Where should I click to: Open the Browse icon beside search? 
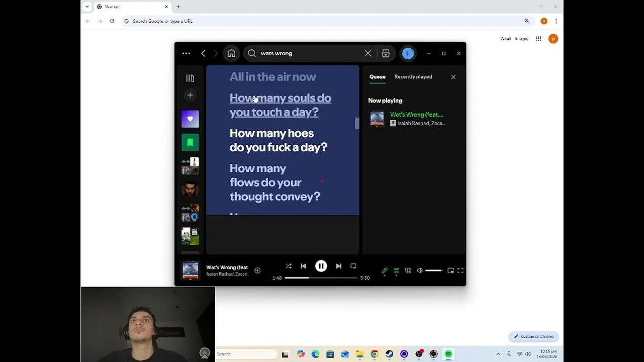[386, 53]
